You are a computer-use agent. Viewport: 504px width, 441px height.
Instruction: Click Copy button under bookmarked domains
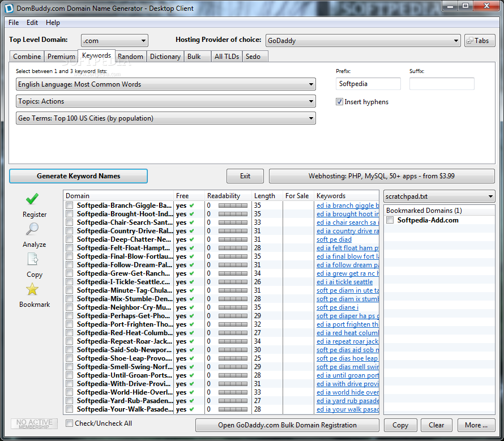400,425
